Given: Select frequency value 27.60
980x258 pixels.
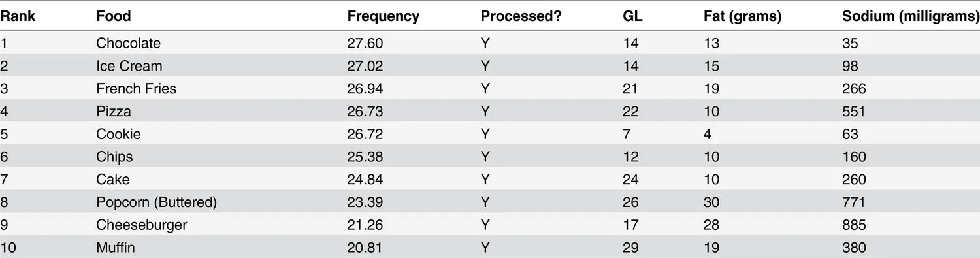Looking at the screenshot, I should (x=365, y=44).
